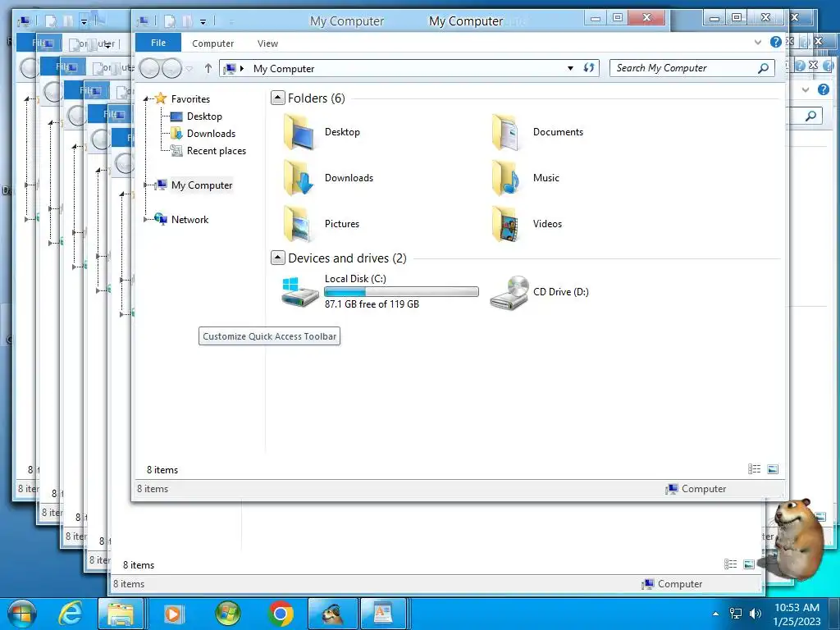
Task: Click the "87.1 GB free of 119 GB" text
Action: tap(372, 304)
